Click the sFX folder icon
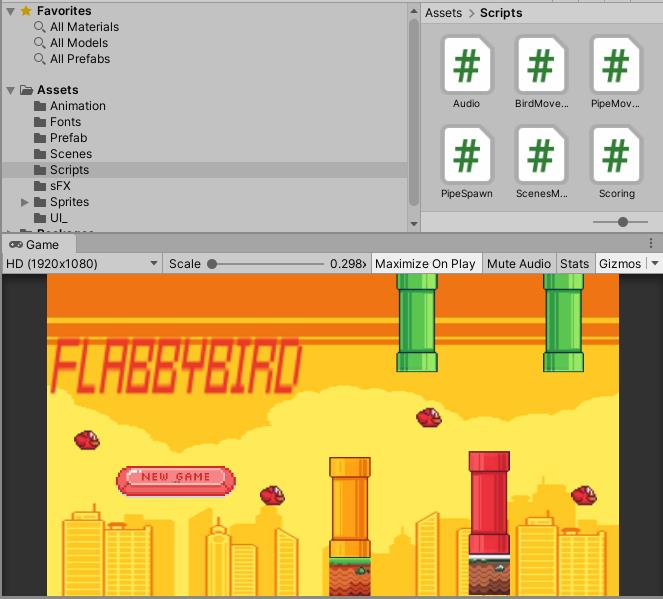 point(40,186)
